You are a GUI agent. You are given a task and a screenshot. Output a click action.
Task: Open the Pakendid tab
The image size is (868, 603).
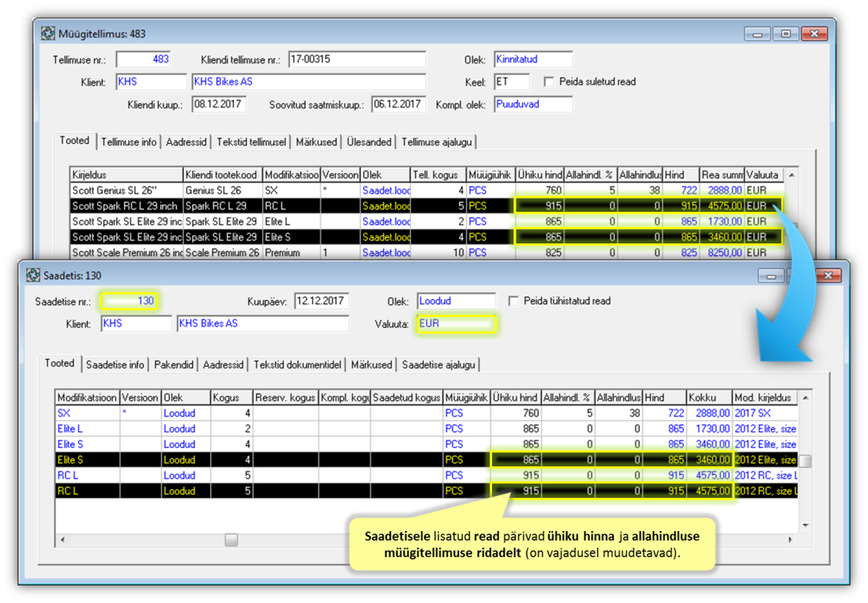point(174,365)
